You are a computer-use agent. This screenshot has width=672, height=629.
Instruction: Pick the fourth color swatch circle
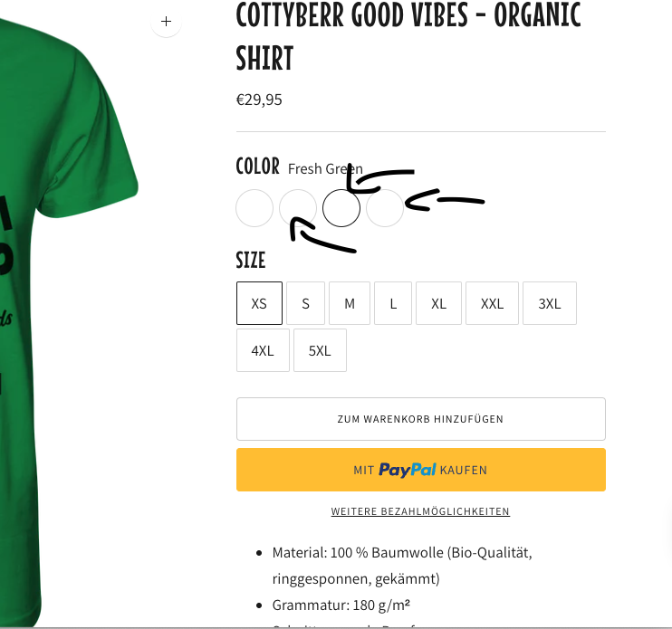click(x=385, y=208)
